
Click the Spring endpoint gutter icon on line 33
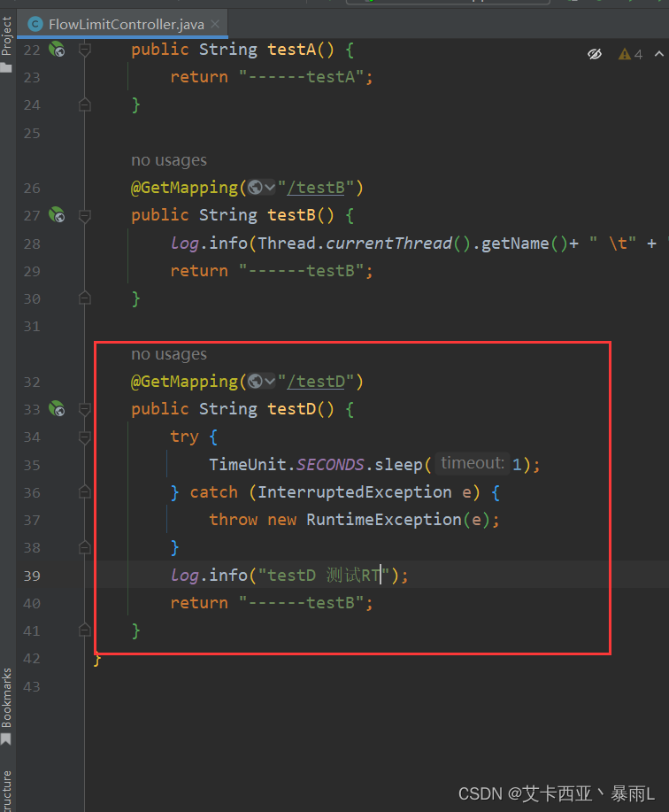point(57,409)
